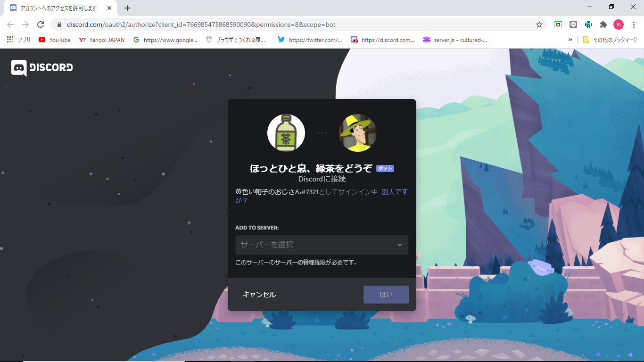The height and width of the screenshot is (362, 644).
Task: Open the LINE extension icon
Action: (573, 25)
